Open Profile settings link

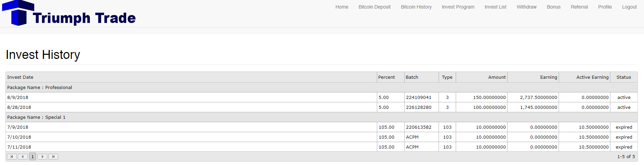point(605,7)
